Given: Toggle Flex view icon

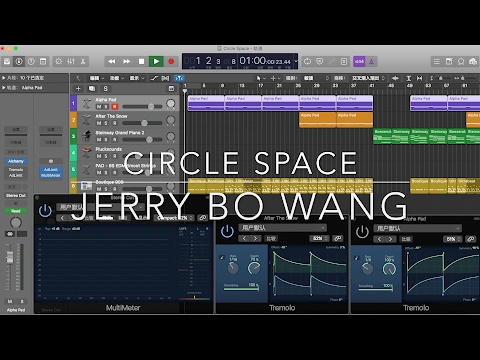Looking at the screenshot, I should [x=165, y=78].
